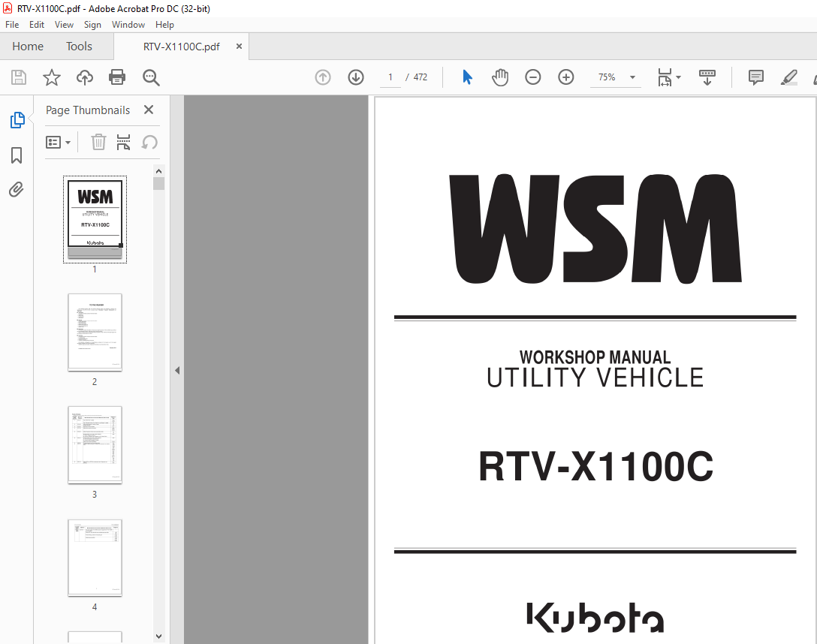Open page fit options dropdown arrow

click(x=678, y=77)
